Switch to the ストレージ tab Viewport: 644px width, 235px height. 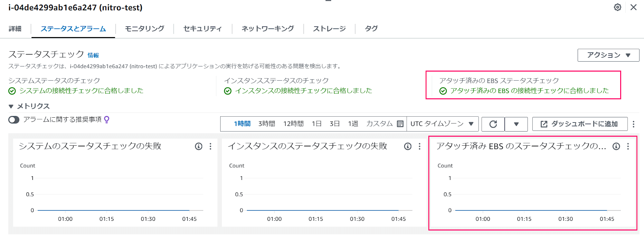(x=329, y=29)
